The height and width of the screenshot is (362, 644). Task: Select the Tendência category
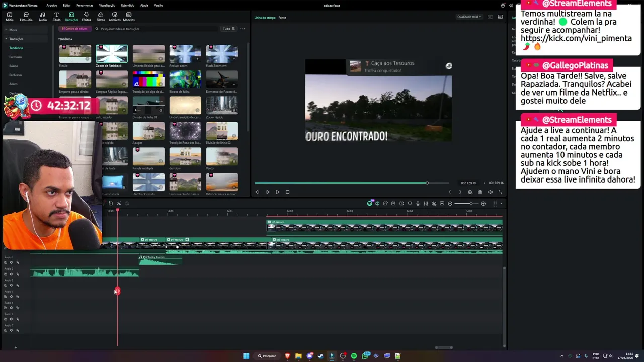click(16, 48)
